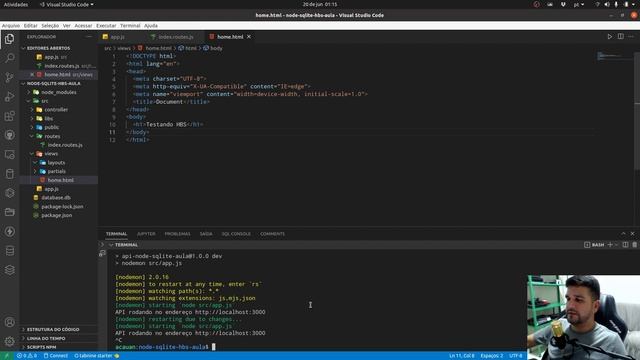
Task: Maximize the terminal panel size
Action: pyautogui.click(x=623, y=233)
